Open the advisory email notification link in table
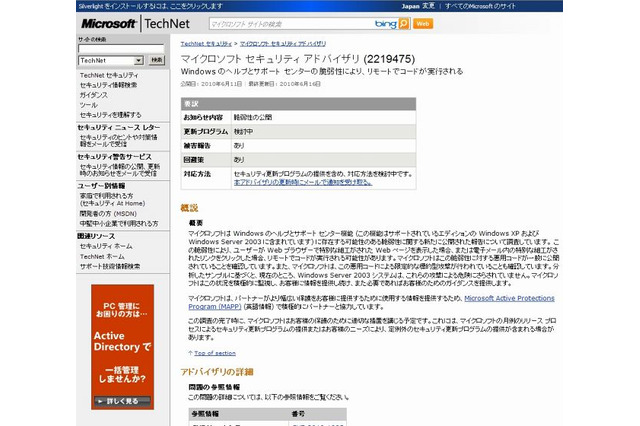This screenshot has height=426, width=640. click(x=303, y=182)
